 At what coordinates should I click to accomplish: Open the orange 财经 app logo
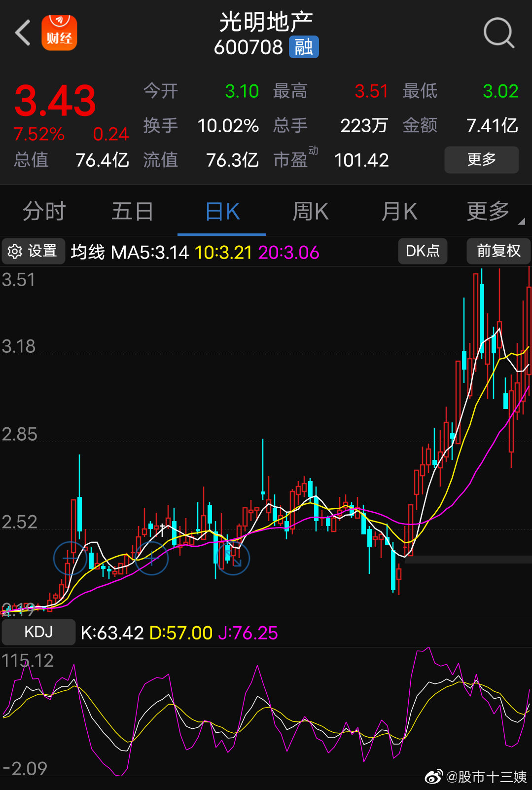pos(59,33)
